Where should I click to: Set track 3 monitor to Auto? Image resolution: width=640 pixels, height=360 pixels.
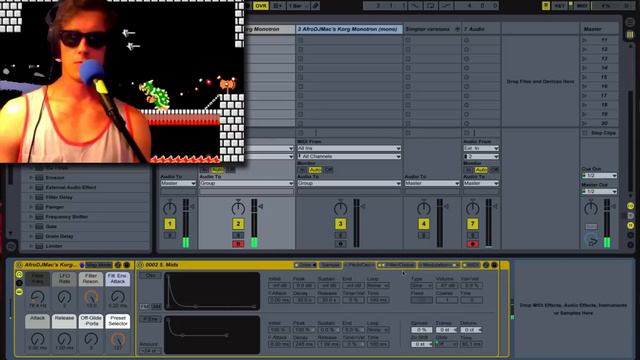pyautogui.click(x=315, y=170)
